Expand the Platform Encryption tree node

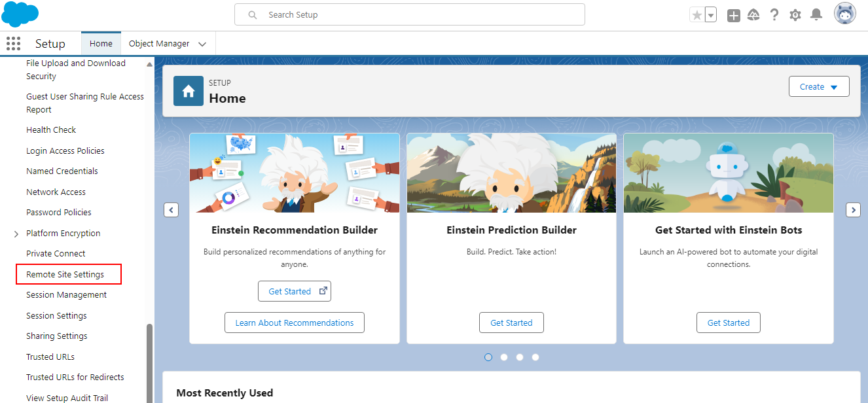point(16,234)
